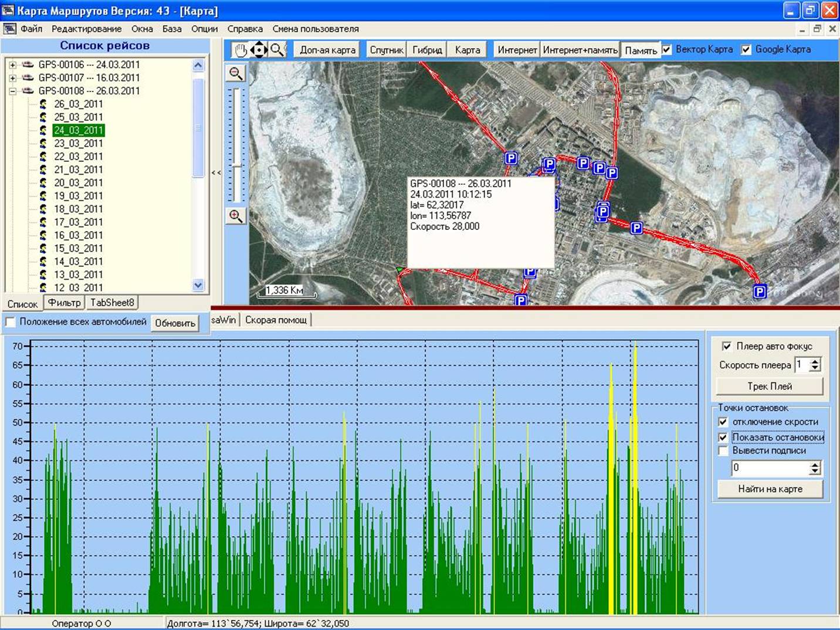Select the magnifier zoom tool in toolbar
Viewport: 840px width, 630px height.
click(277, 50)
